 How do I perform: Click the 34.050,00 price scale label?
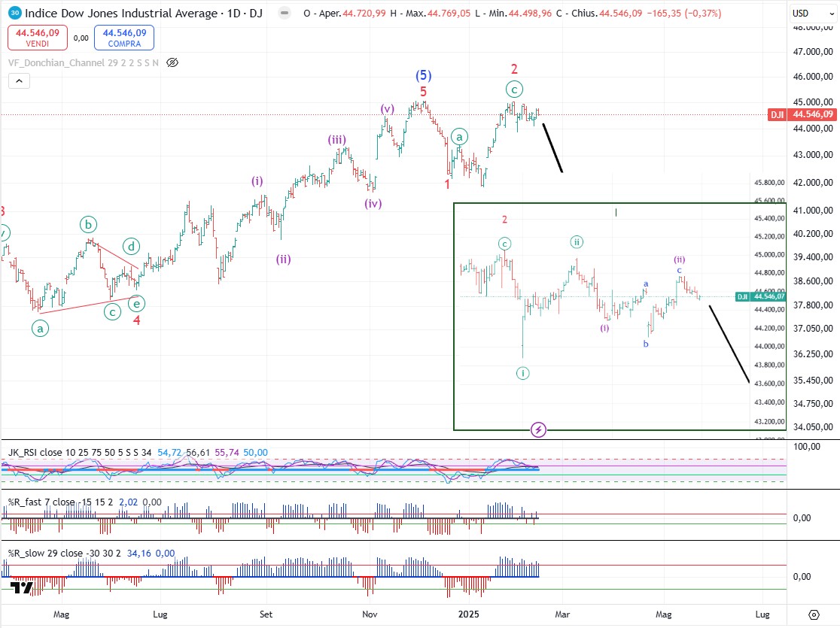coord(813,426)
